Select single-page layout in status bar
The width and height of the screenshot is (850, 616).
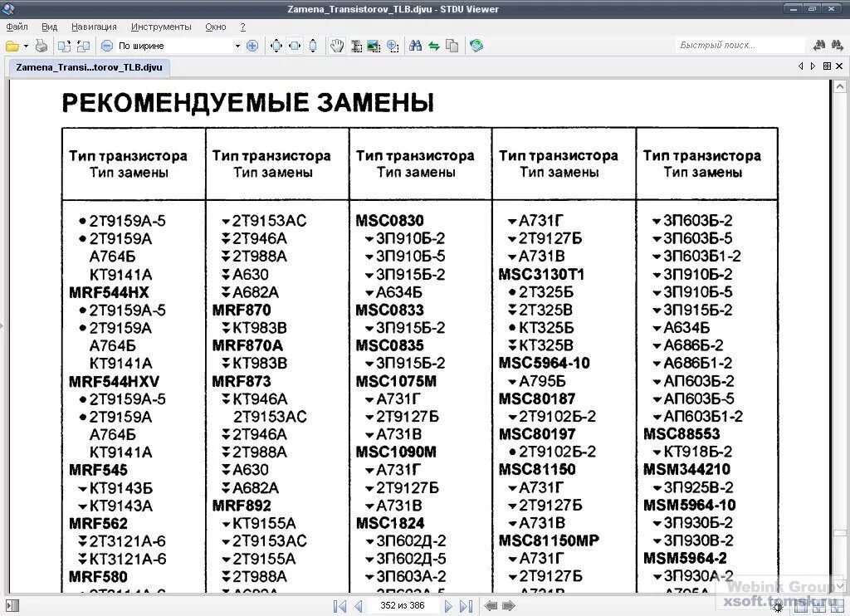pos(801,608)
